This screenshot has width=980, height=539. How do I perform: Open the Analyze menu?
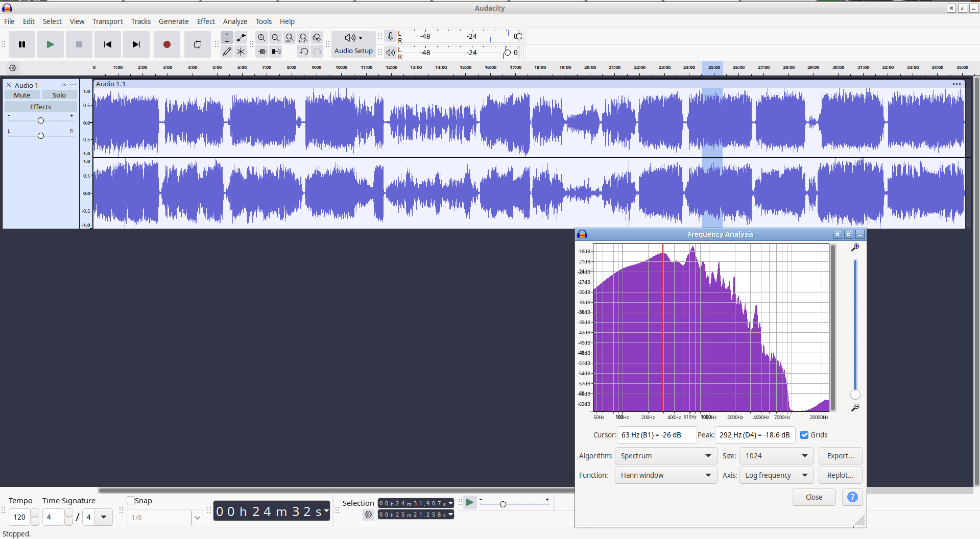click(235, 21)
